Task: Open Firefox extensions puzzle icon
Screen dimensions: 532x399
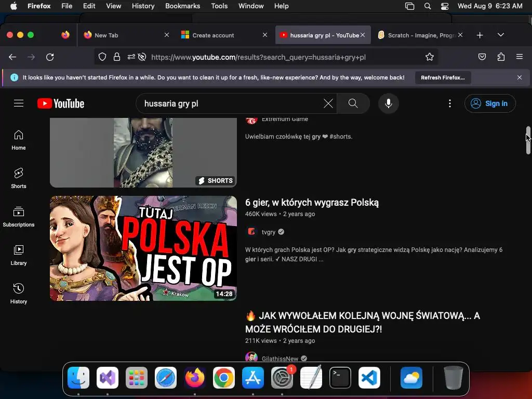Action: point(501,57)
